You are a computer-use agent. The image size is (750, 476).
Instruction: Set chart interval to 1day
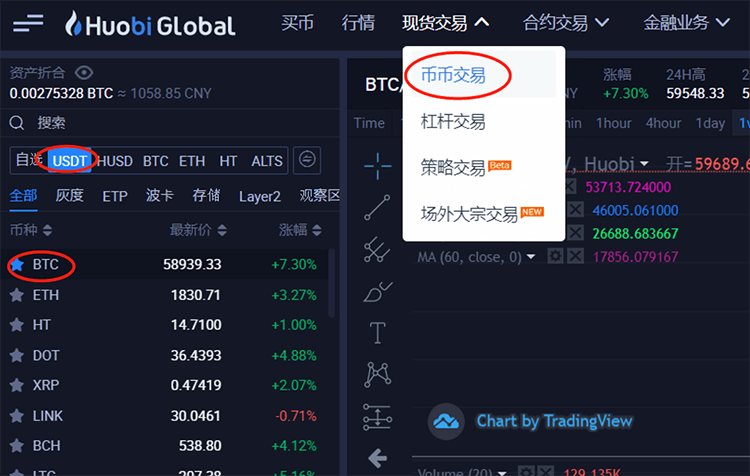[710, 123]
